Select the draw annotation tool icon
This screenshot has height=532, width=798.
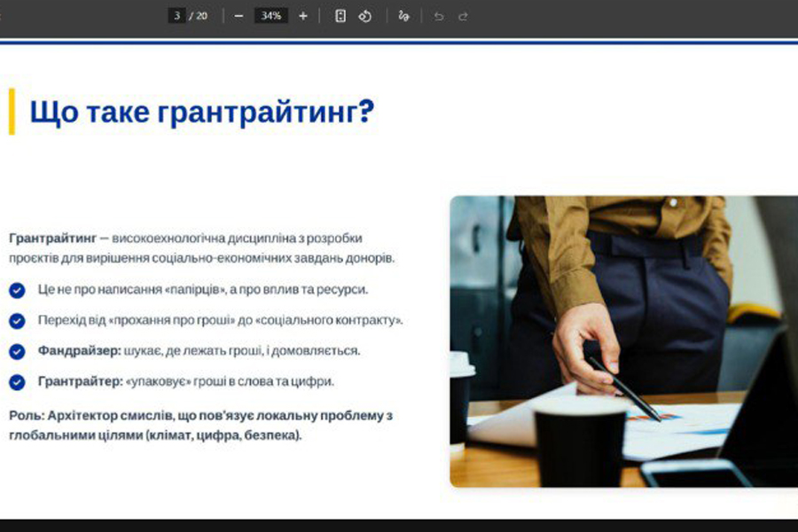[x=403, y=16]
